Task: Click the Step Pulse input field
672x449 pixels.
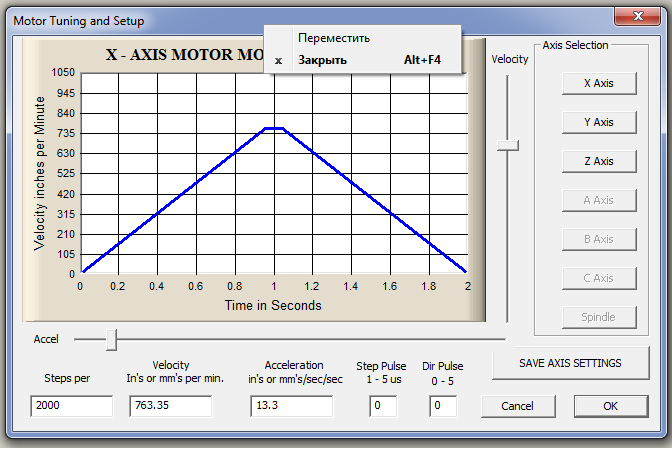Action: 383,406
